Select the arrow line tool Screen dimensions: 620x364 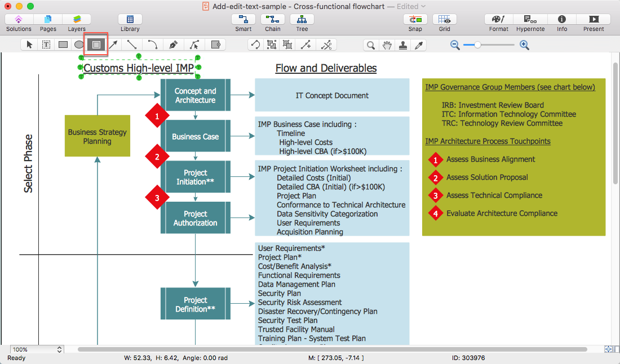pyautogui.click(x=113, y=45)
